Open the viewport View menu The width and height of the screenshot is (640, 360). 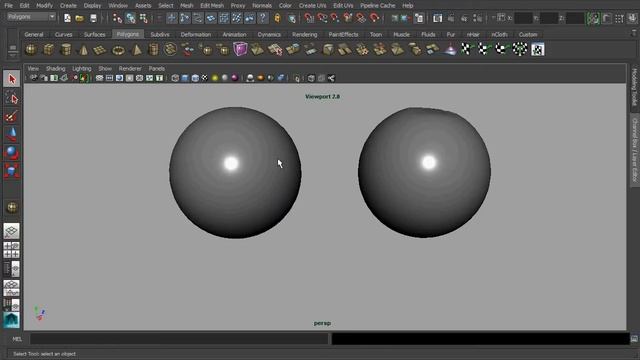pos(33,69)
